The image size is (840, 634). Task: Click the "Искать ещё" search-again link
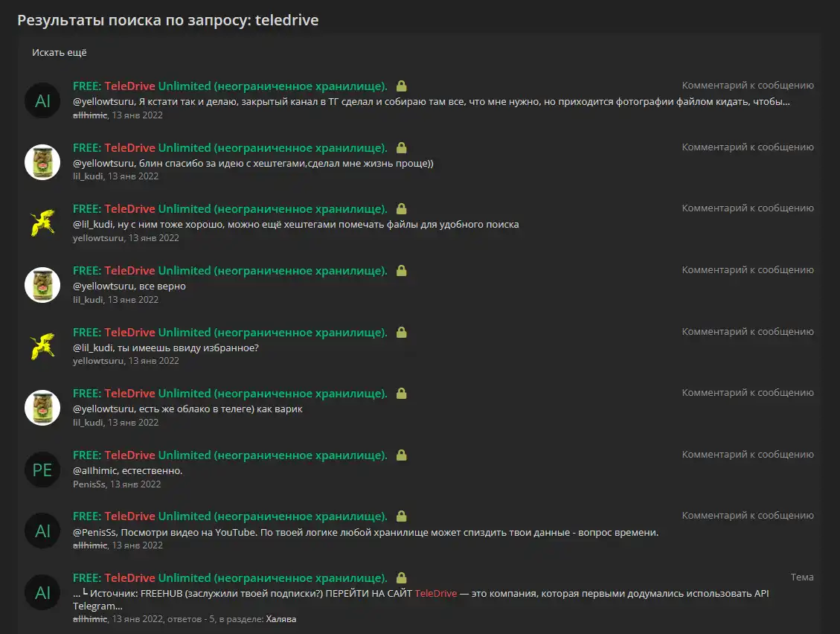coord(59,53)
